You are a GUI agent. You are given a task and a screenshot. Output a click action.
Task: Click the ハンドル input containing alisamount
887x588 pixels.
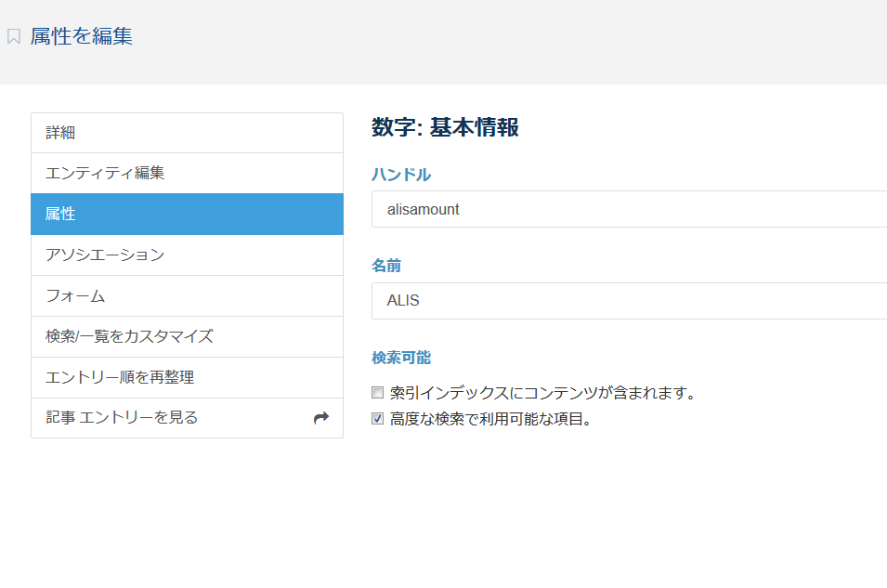click(629, 210)
